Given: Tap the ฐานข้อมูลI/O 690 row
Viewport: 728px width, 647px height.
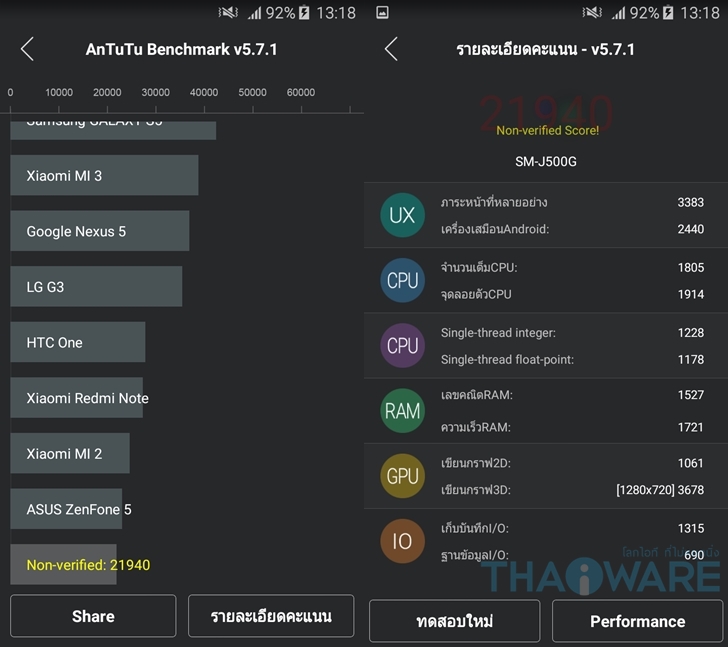Looking at the screenshot, I should pyautogui.click(x=572, y=555).
